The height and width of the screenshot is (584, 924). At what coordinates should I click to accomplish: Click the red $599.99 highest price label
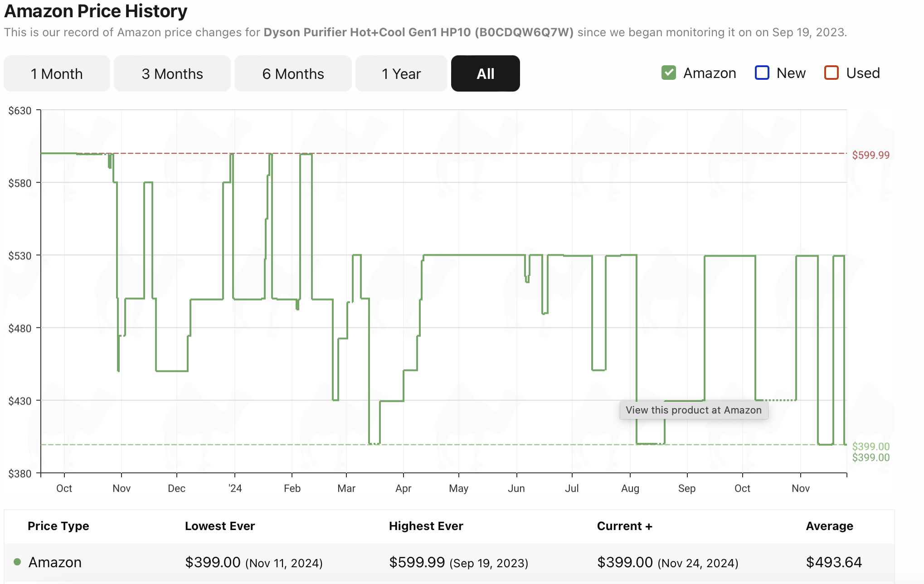coord(871,155)
